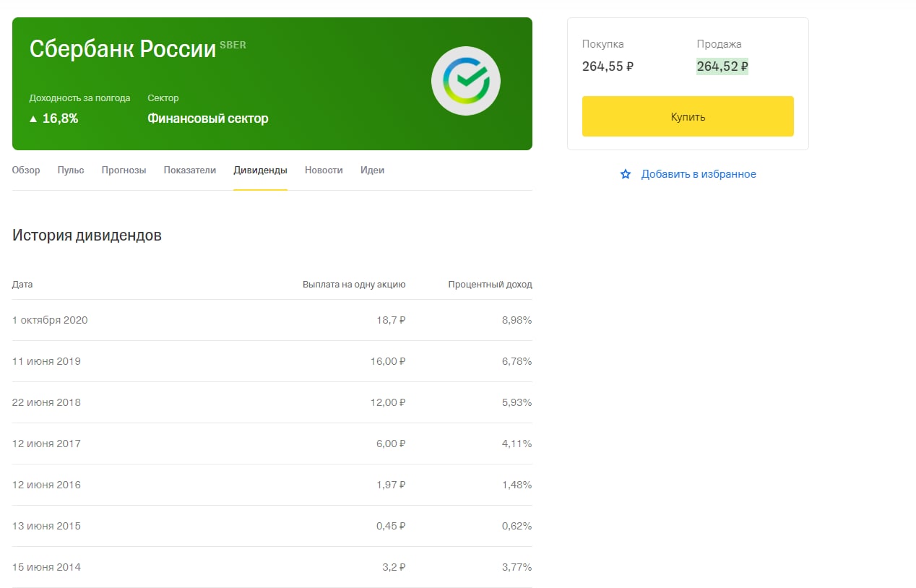Click the SBER ticker label

pos(233,45)
